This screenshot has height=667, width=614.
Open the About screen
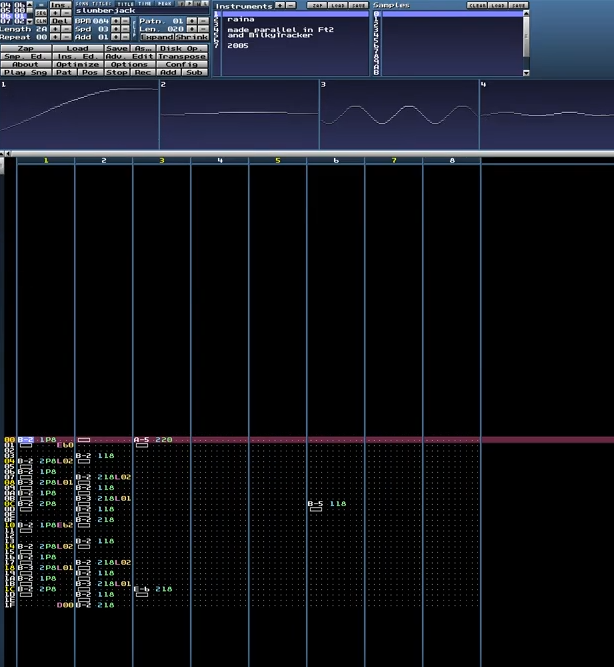coord(26,64)
